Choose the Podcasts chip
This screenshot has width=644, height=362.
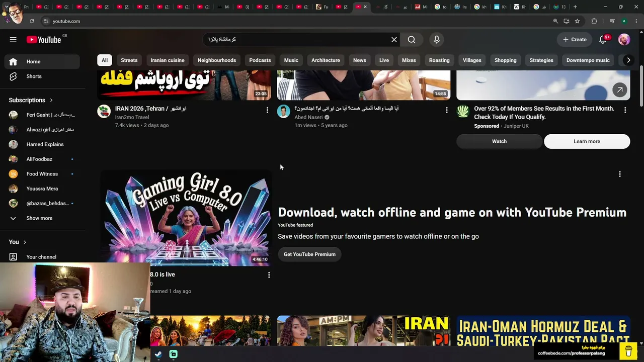coord(260,60)
